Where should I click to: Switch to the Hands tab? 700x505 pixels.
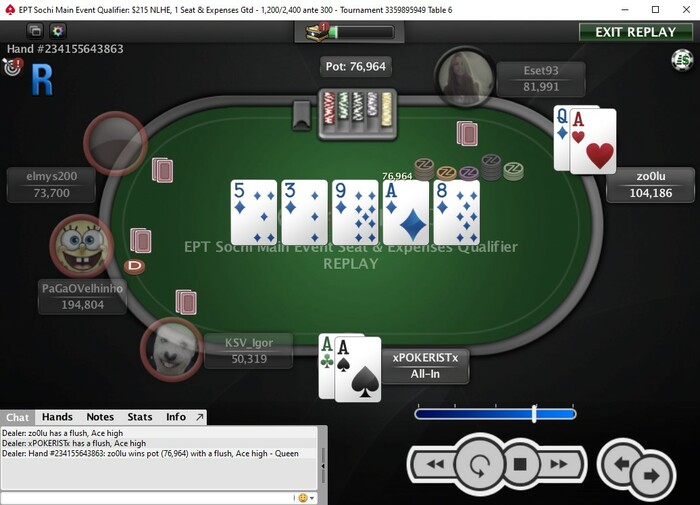click(57, 417)
